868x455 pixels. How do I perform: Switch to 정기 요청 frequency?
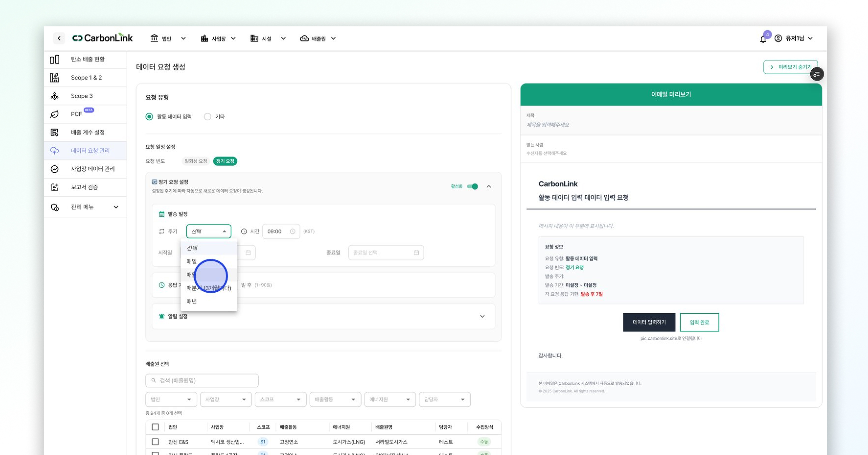pos(225,161)
